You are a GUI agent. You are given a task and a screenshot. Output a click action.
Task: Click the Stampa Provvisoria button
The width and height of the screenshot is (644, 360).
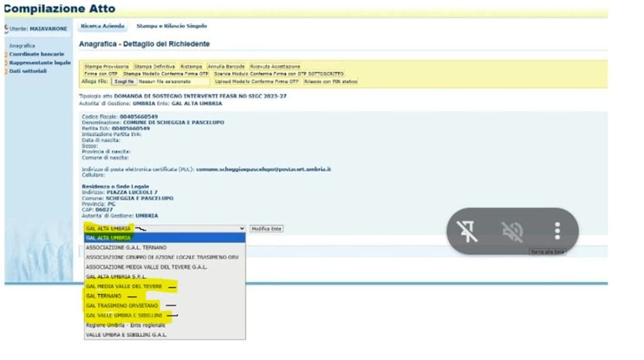coord(106,66)
